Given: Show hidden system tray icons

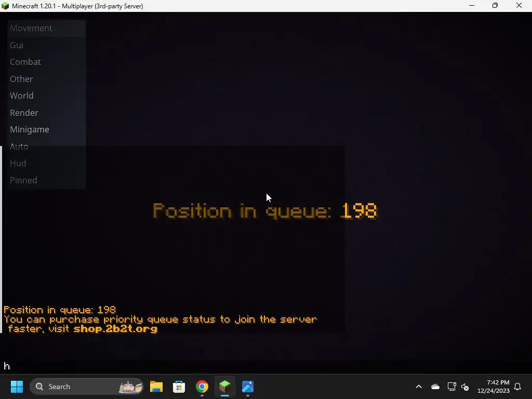Looking at the screenshot, I should click(x=419, y=387).
